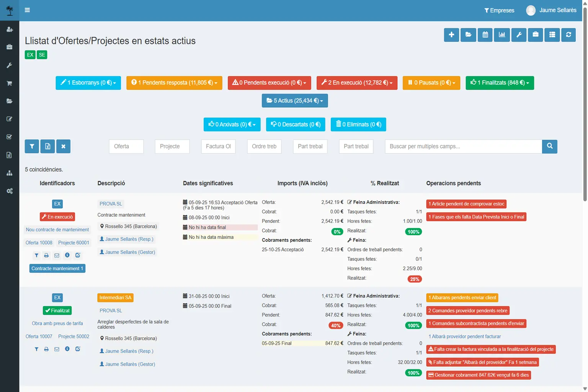
Task: Click the envelope icon for Oferta 10007
Action: click(57, 349)
